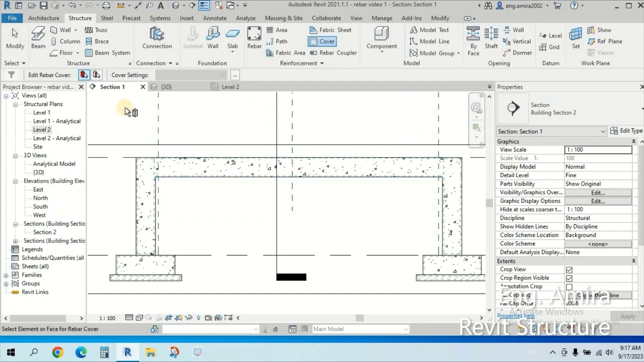Select the Fabric Area tool
This screenshot has width=644, height=362.
pyautogui.click(x=285, y=53)
